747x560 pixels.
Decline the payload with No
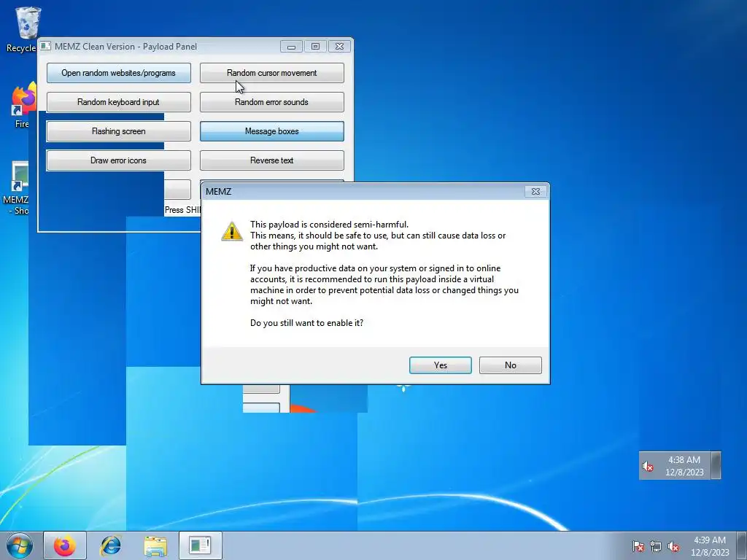click(x=510, y=365)
